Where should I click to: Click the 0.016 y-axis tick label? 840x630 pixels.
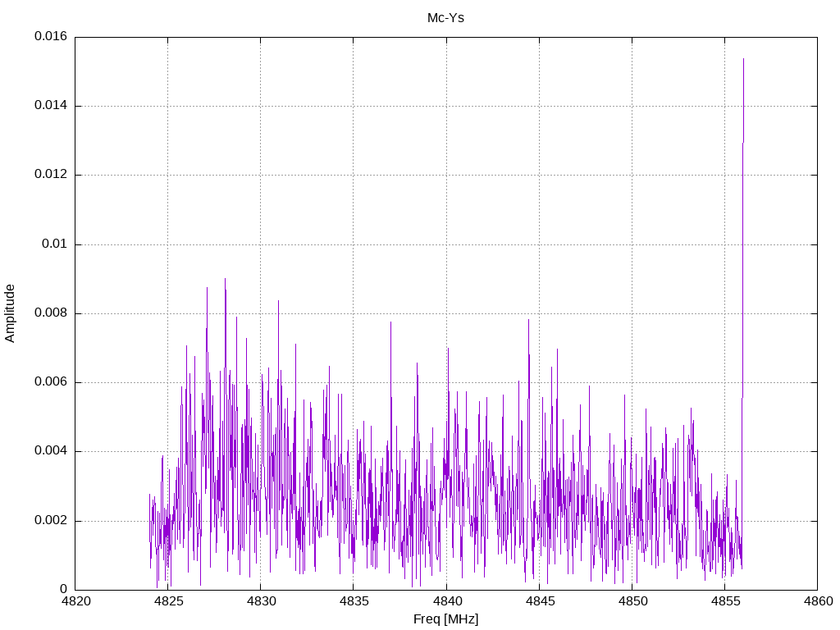51,36
